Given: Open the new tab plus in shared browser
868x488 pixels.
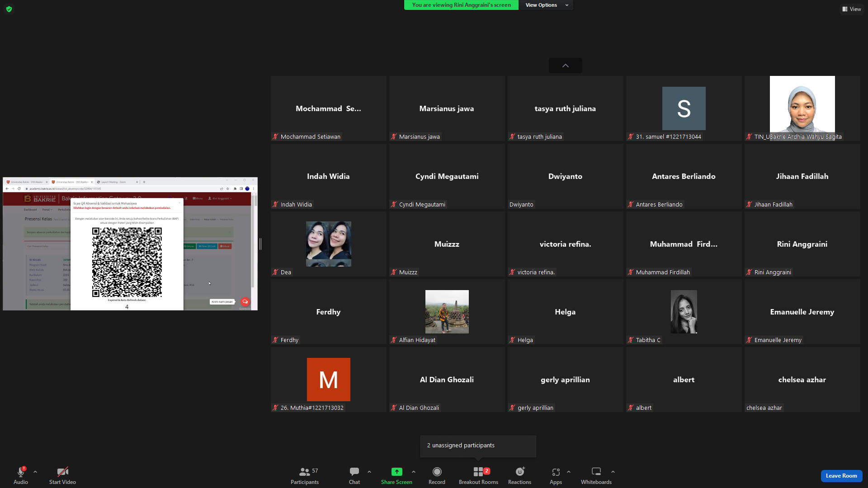Looking at the screenshot, I should point(144,182).
